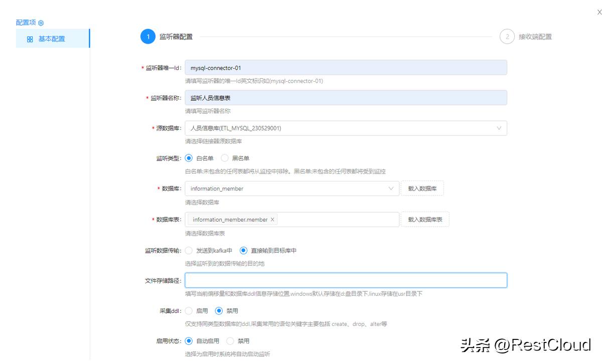Enable 采集ddl by selecting 启用

(189, 310)
